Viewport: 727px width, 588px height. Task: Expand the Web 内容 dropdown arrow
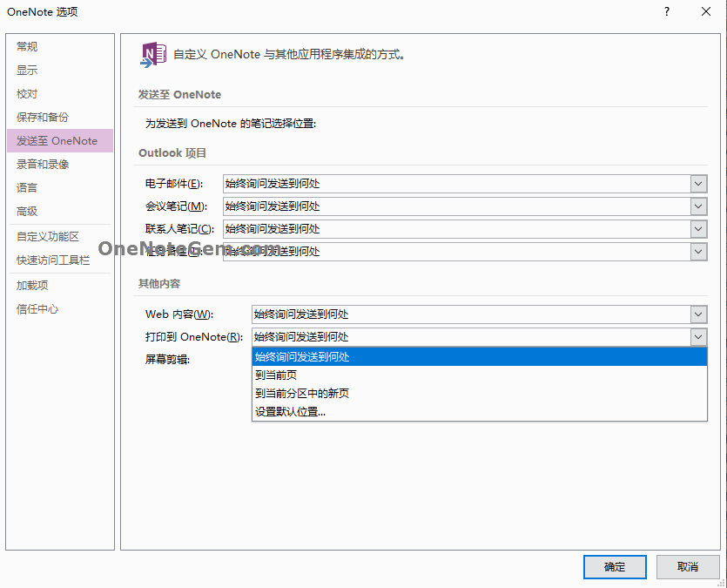[698, 314]
